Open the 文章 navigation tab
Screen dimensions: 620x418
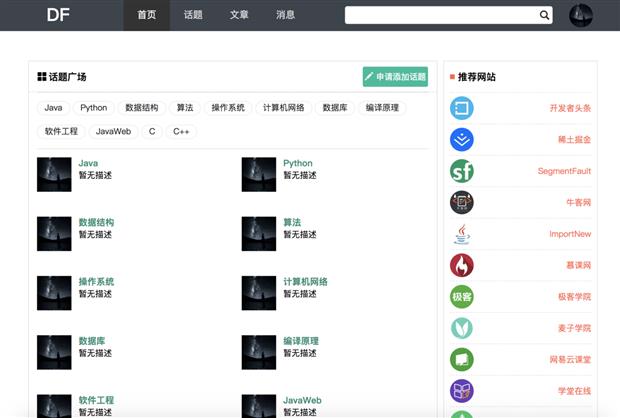tap(239, 15)
